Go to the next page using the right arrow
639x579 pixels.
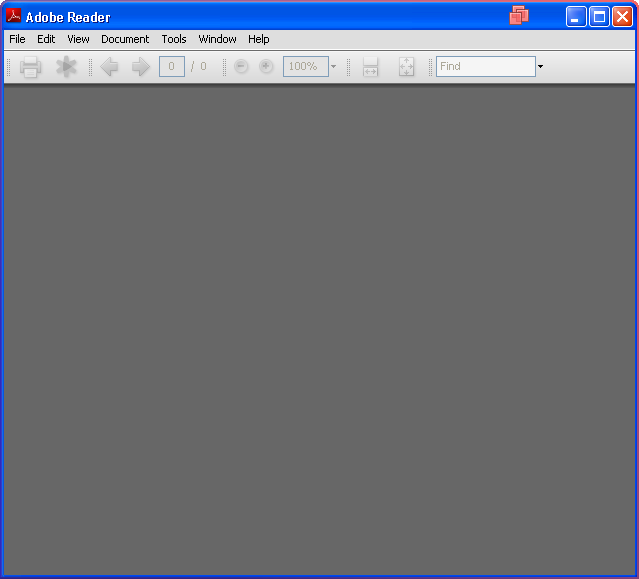tap(141, 66)
